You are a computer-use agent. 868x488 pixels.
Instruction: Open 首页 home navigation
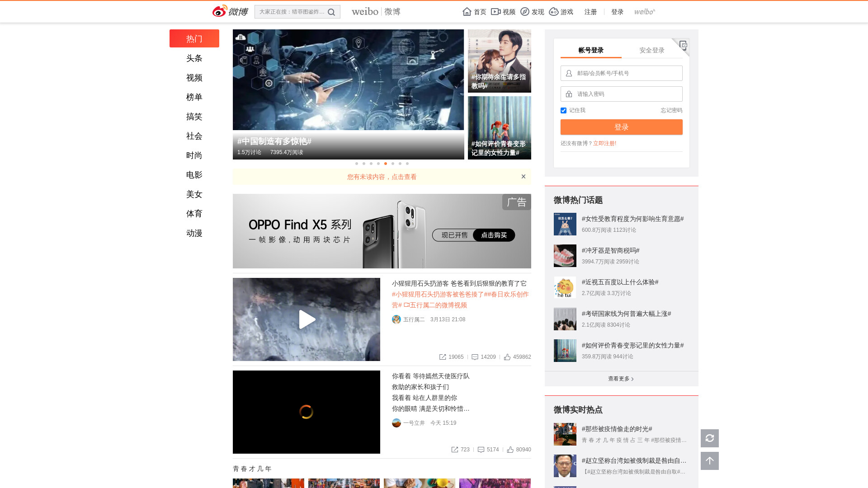click(x=474, y=12)
